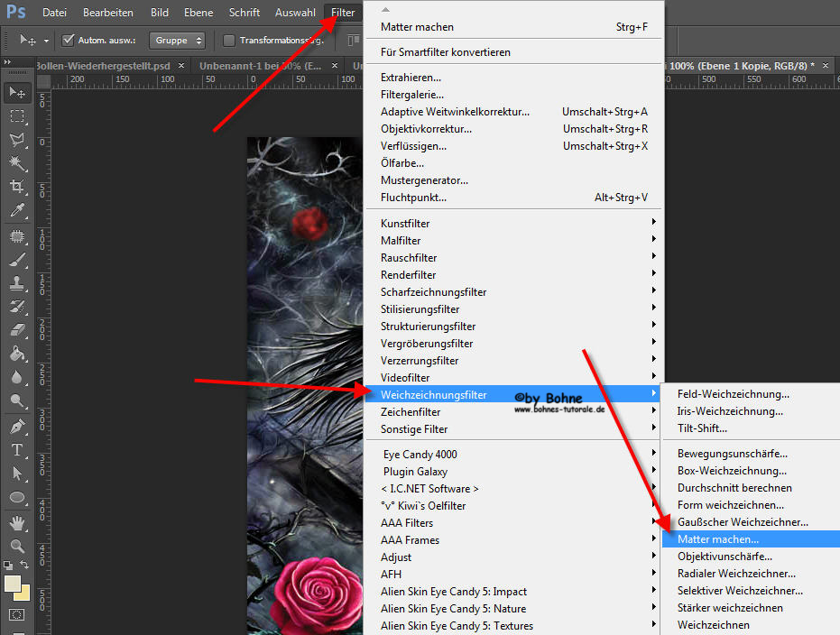Activate the Magic Wand tool
The width and height of the screenshot is (840, 635).
[16, 163]
